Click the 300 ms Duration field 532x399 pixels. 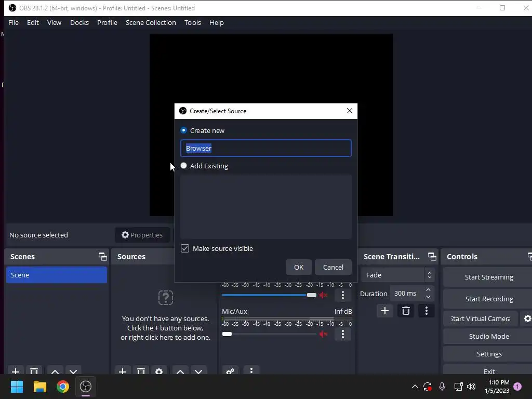pos(406,294)
